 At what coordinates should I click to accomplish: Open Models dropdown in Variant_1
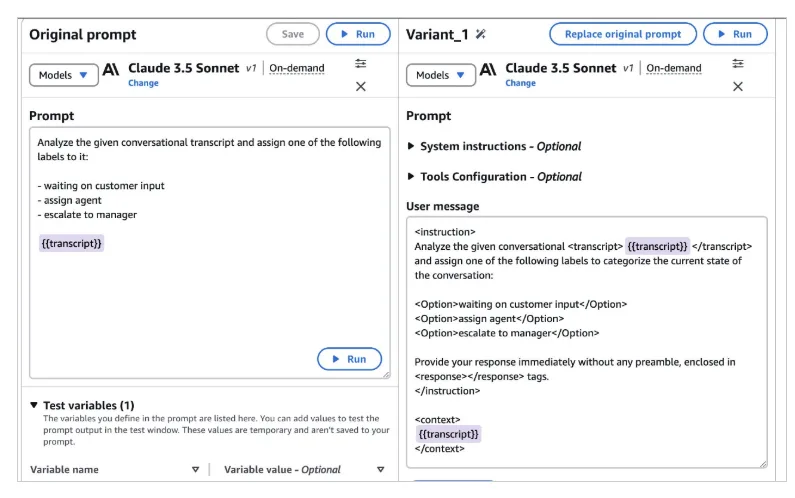[441, 75]
